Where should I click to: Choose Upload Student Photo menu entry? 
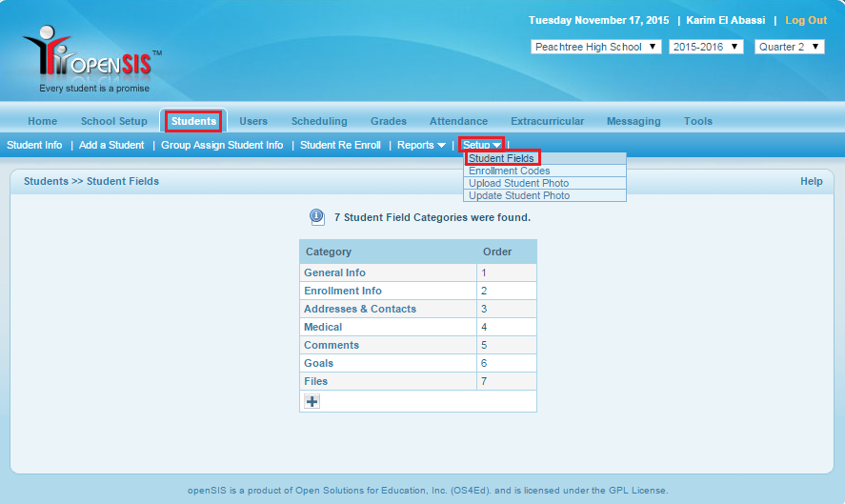pyautogui.click(x=518, y=183)
